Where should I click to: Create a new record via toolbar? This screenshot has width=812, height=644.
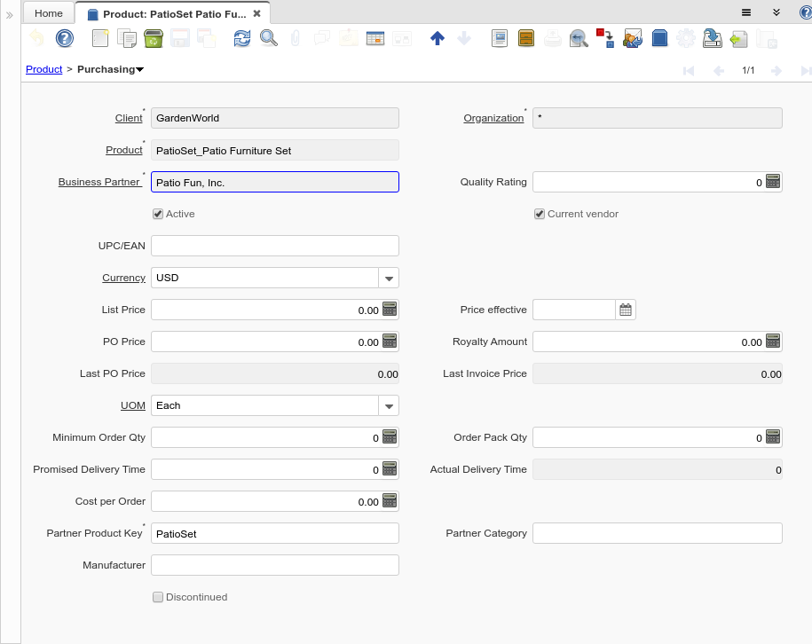(100, 38)
